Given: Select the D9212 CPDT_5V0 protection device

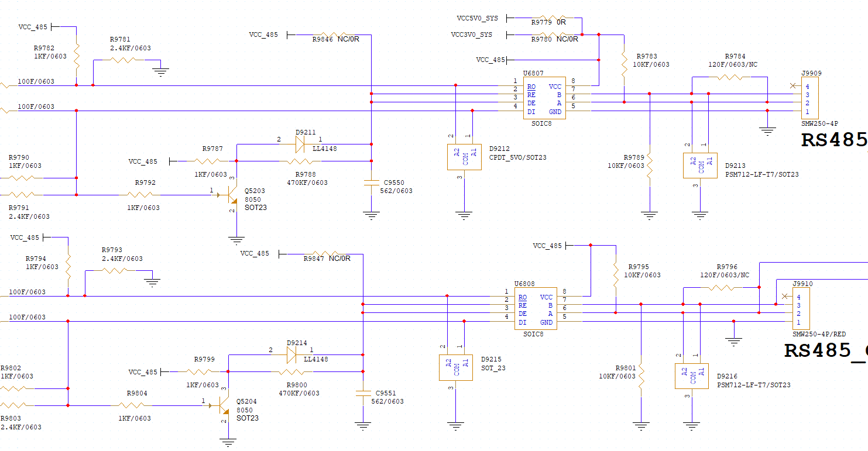Looking at the screenshot, I should (x=464, y=157).
